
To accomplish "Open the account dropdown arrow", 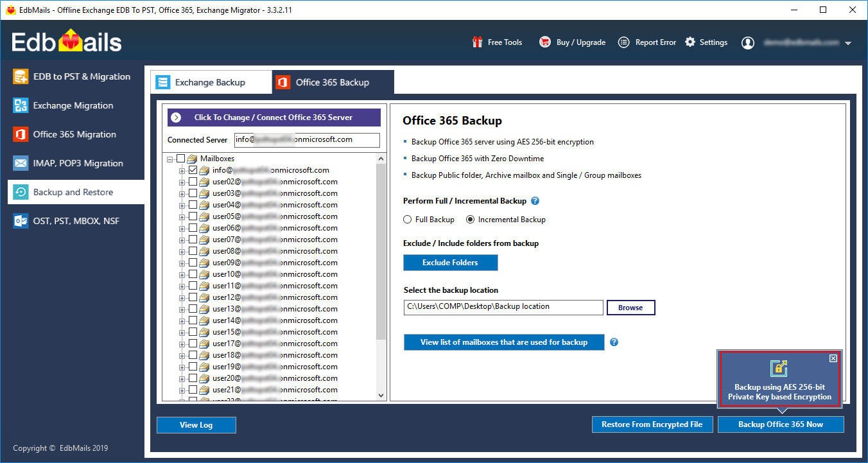I will pyautogui.click(x=848, y=44).
